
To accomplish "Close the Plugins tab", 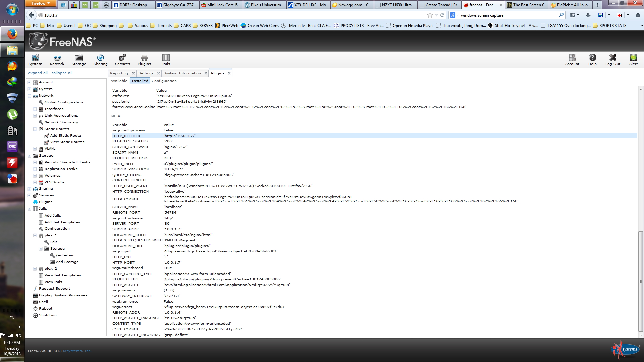I will (x=229, y=73).
